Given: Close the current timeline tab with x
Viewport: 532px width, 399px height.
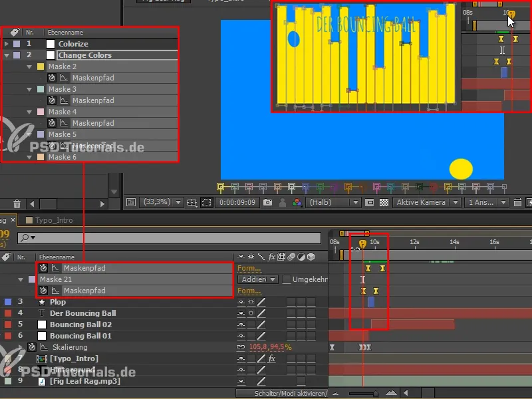Looking at the screenshot, I should 13,220.
